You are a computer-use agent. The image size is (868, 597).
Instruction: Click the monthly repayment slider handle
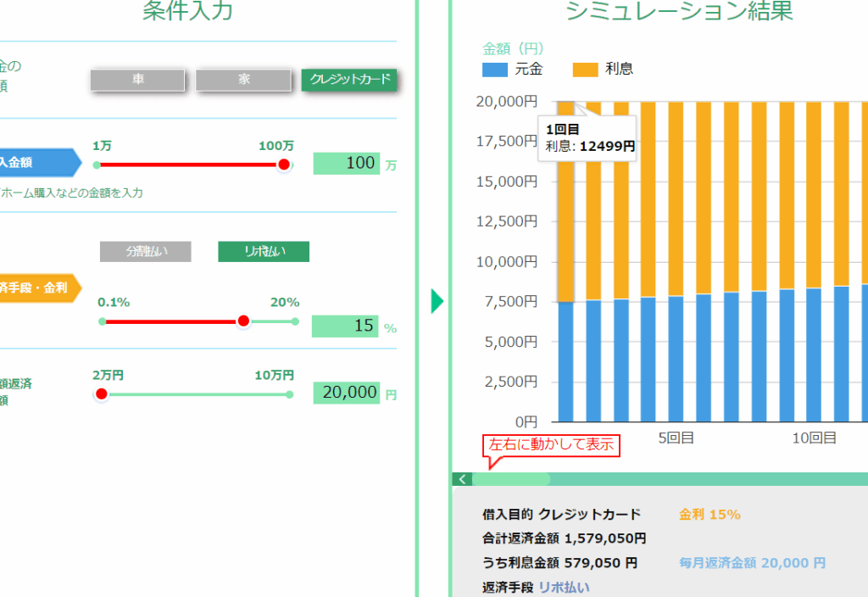click(x=102, y=393)
